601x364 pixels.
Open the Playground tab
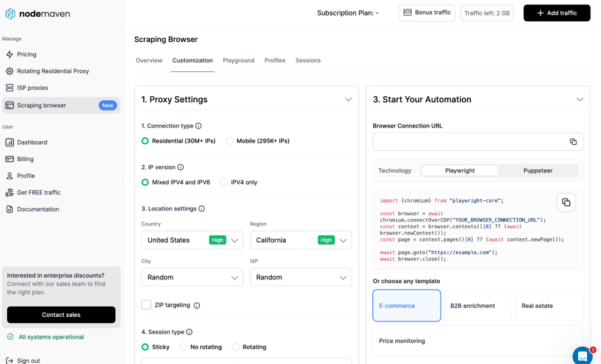point(238,61)
